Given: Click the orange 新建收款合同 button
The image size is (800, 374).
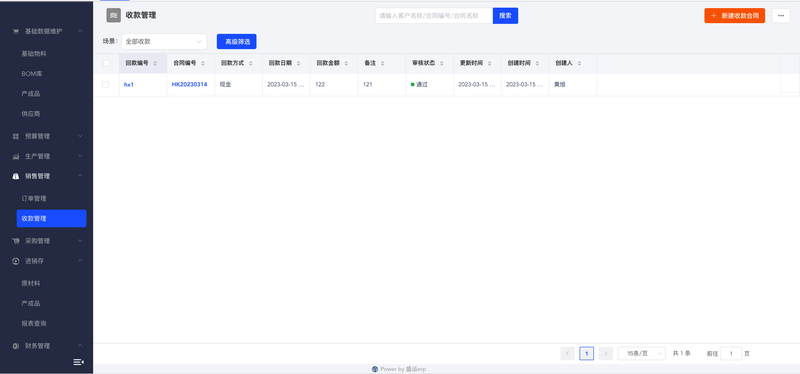Looking at the screenshot, I should tap(735, 16).
